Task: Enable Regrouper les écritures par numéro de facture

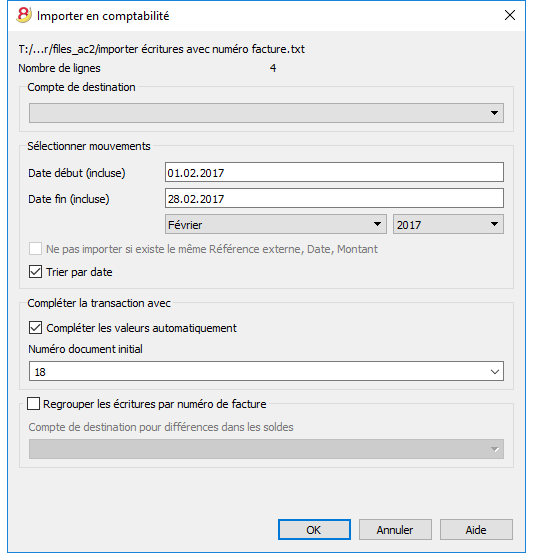Action: point(34,404)
